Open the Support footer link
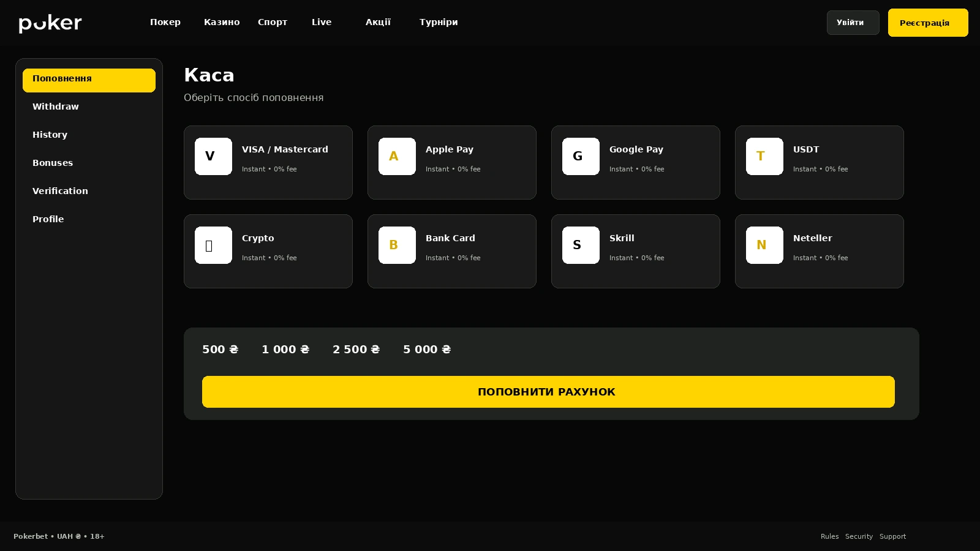Viewport: 980px width, 551px height. click(892, 536)
